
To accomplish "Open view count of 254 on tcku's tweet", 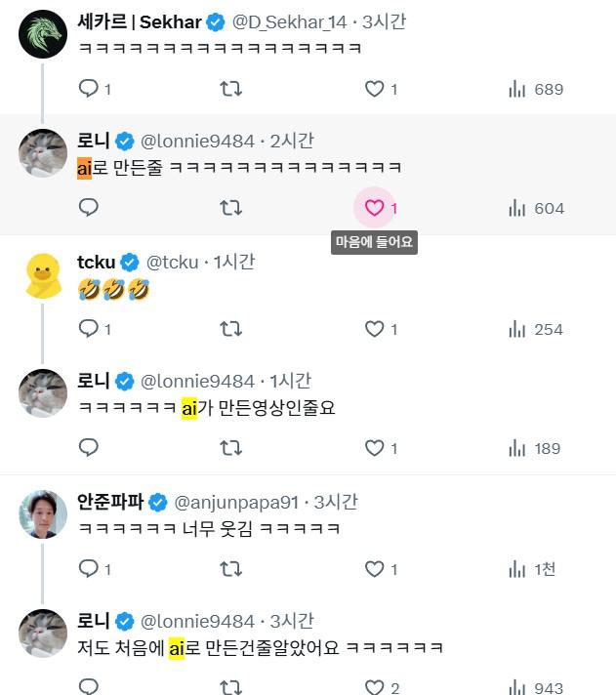I will click(x=536, y=329).
